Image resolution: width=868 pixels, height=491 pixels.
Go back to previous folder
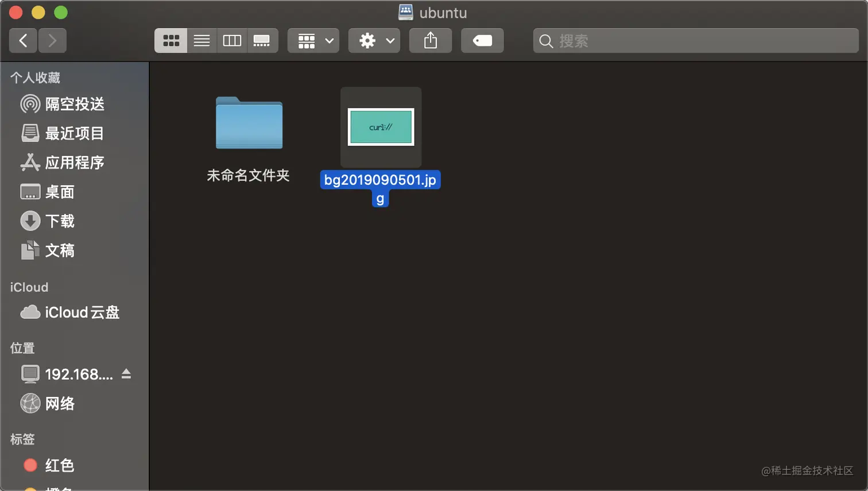pos(23,41)
